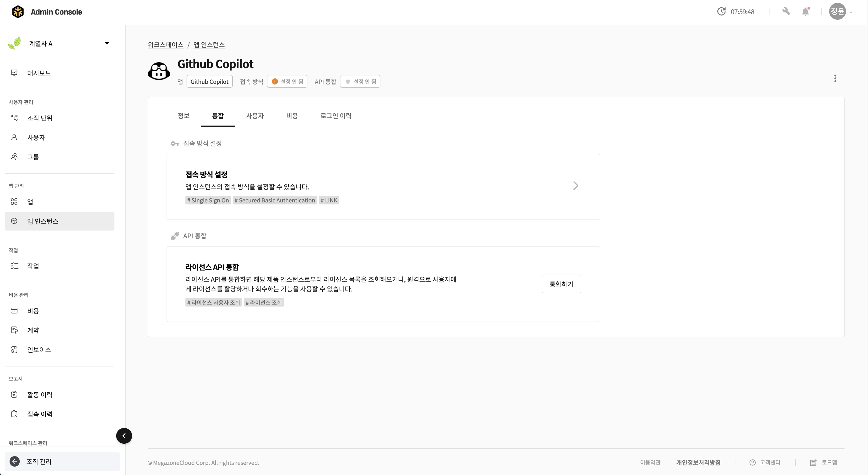This screenshot has width=868, height=475.
Task: Click the session timer refresh icon
Action: click(x=721, y=12)
